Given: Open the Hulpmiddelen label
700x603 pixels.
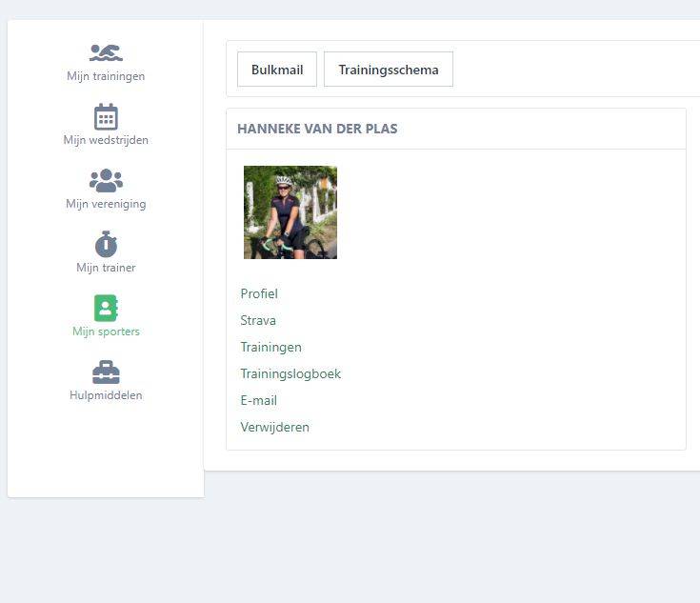Looking at the screenshot, I should (x=106, y=395).
